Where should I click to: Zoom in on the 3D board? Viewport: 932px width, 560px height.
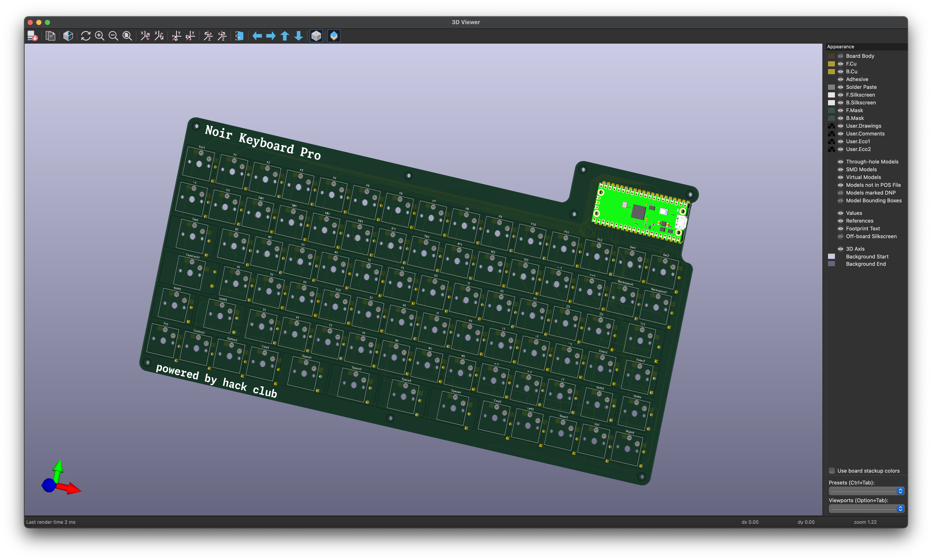pos(100,36)
